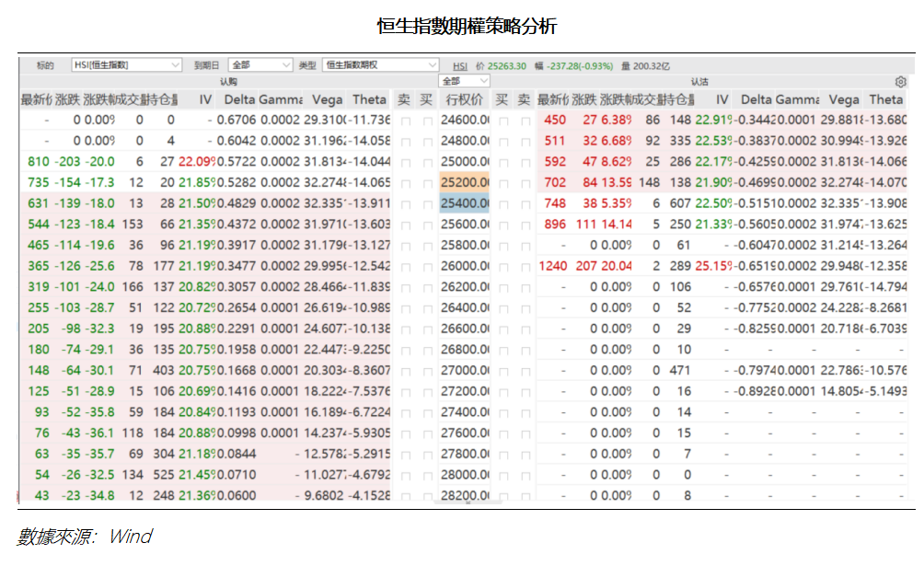Image resolution: width=924 pixels, height=566 pixels.
Task: Expand the 全部 filter above 行权价 column
Action: 464,81
